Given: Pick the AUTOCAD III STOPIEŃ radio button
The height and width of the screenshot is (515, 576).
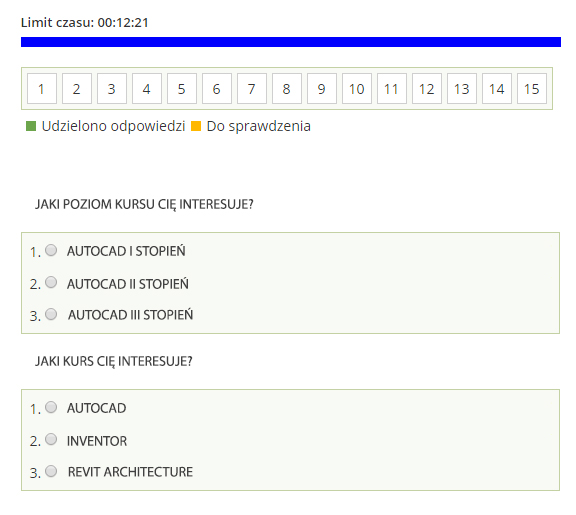Looking at the screenshot, I should (x=51, y=314).
